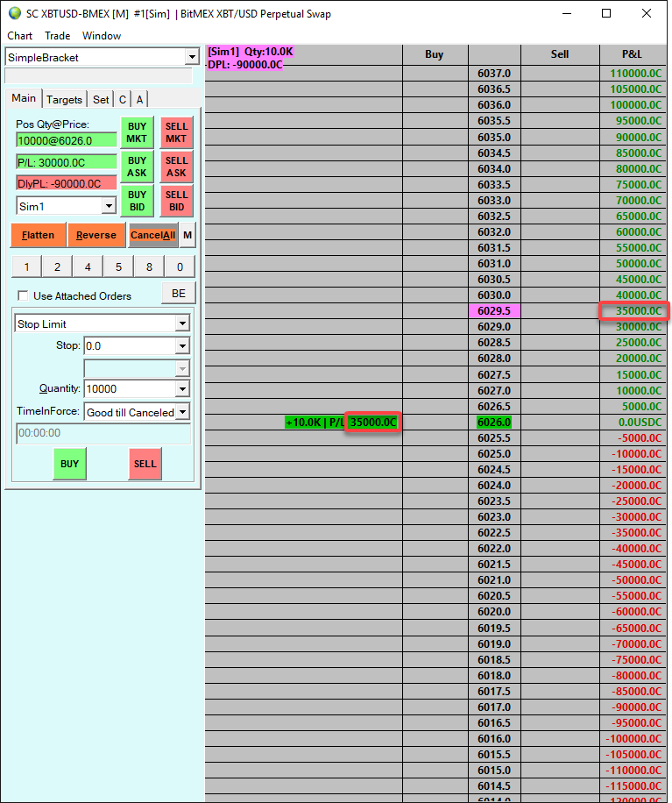Reverse the open position
The height and width of the screenshot is (803, 672).
pos(96,235)
